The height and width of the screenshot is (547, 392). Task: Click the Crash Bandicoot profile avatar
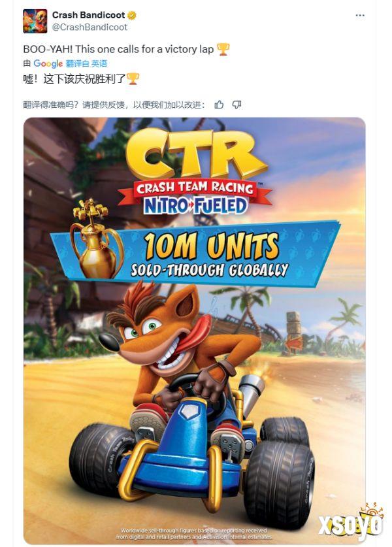pos(35,22)
